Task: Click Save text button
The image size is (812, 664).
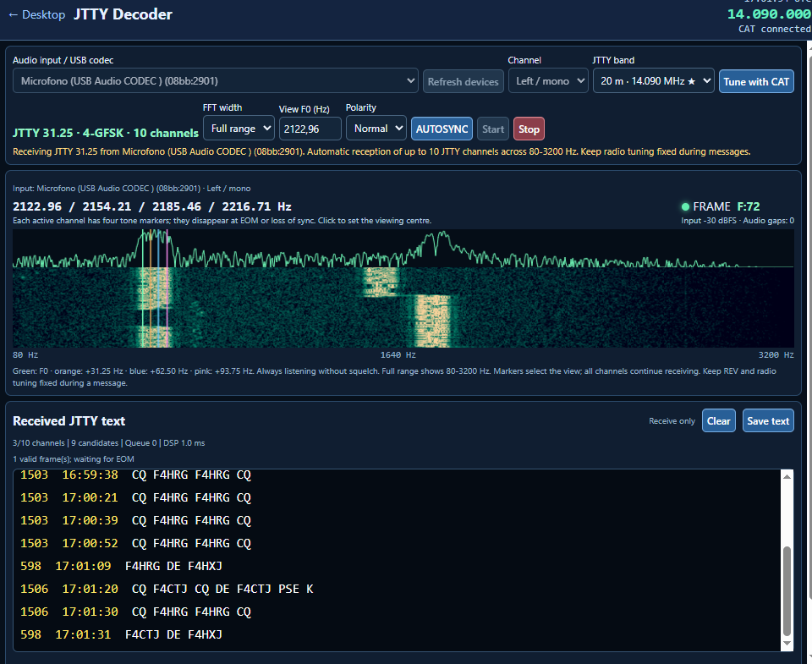Action: [767, 420]
